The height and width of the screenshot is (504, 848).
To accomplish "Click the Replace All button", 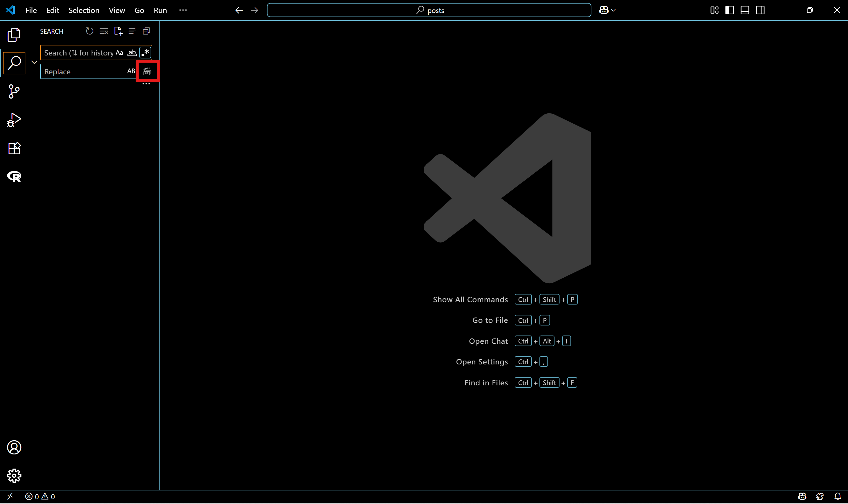I will 147,71.
